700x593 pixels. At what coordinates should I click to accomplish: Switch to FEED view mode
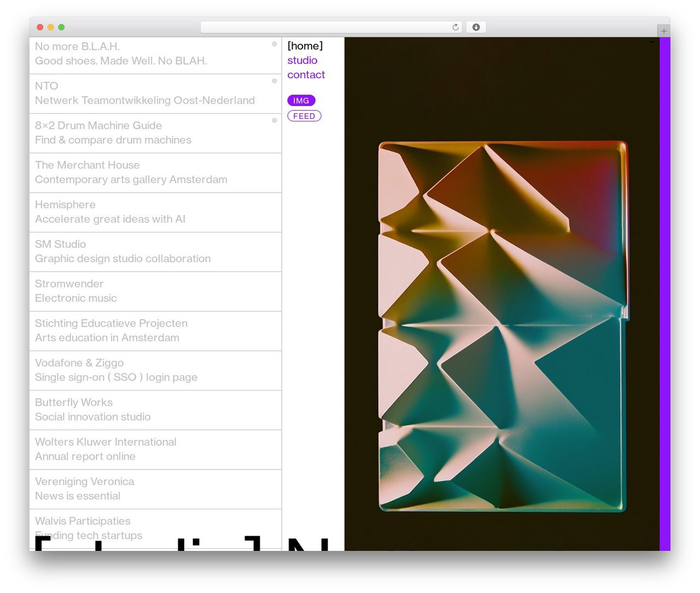(x=304, y=116)
